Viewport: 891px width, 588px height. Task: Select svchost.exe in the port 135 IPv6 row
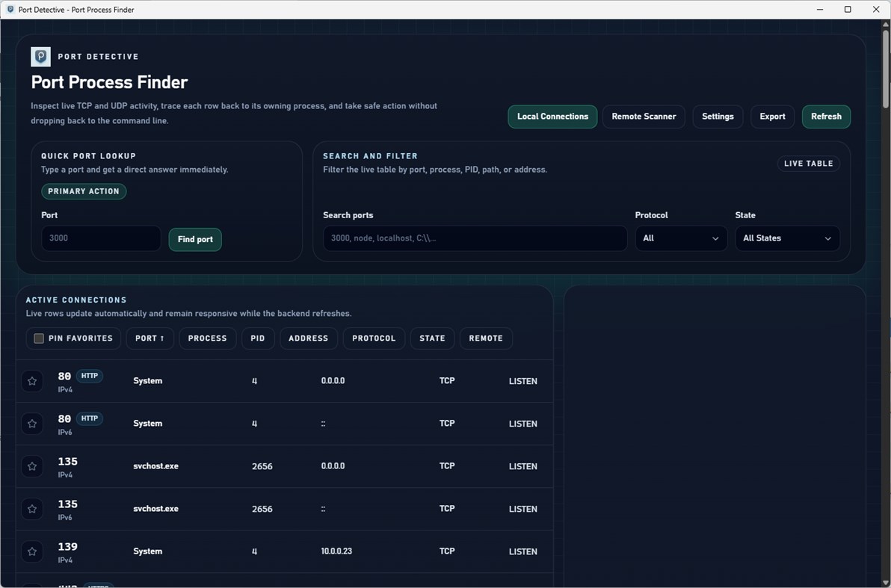[155, 509]
